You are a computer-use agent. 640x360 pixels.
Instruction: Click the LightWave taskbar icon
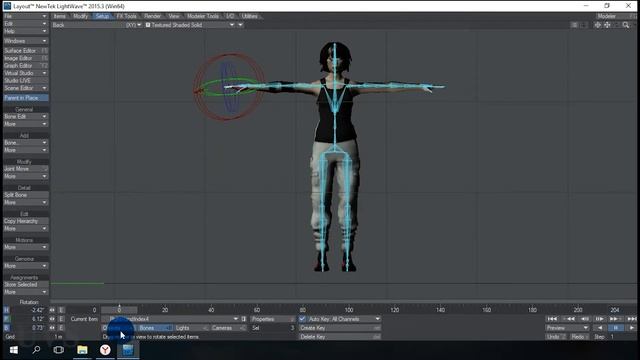pyautogui.click(x=128, y=350)
